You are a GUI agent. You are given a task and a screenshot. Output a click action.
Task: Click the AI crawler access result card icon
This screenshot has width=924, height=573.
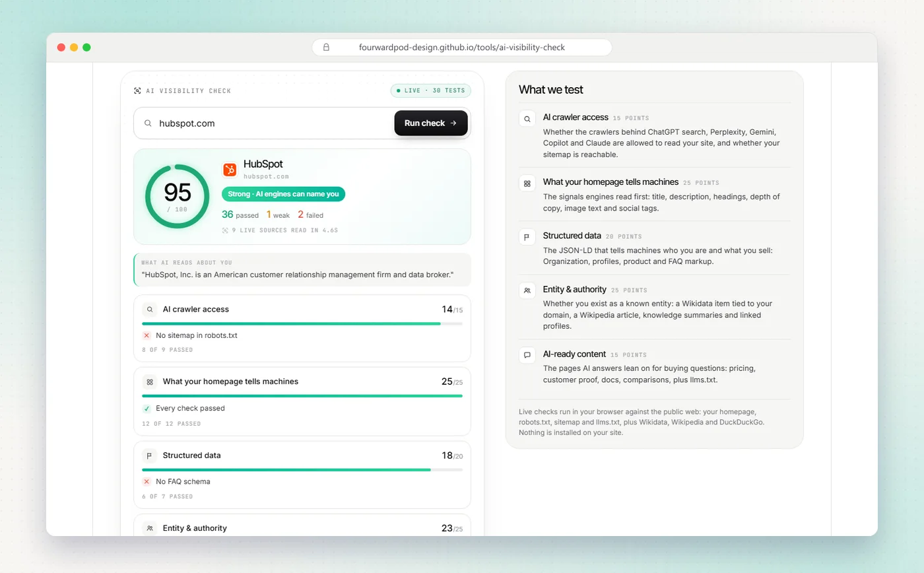(150, 309)
